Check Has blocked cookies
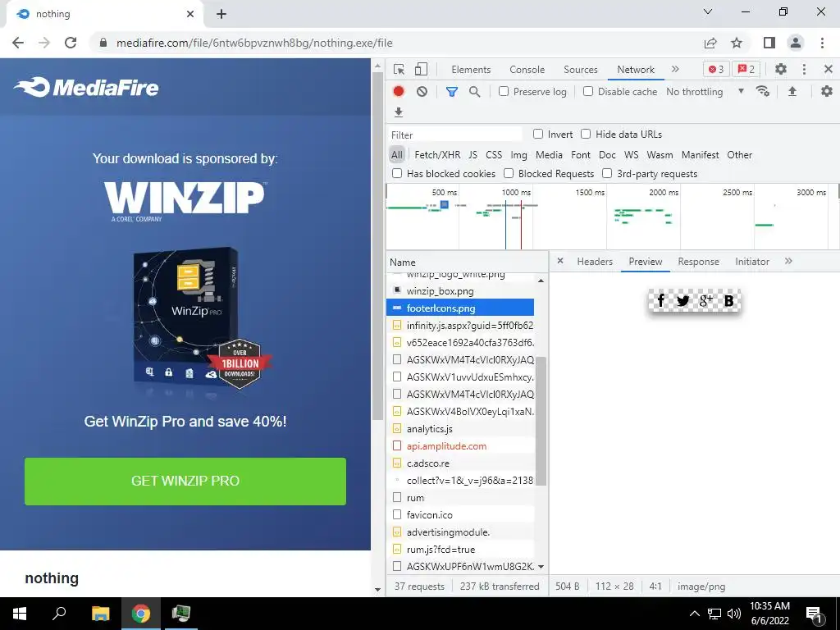This screenshot has width=840, height=630. [397, 173]
